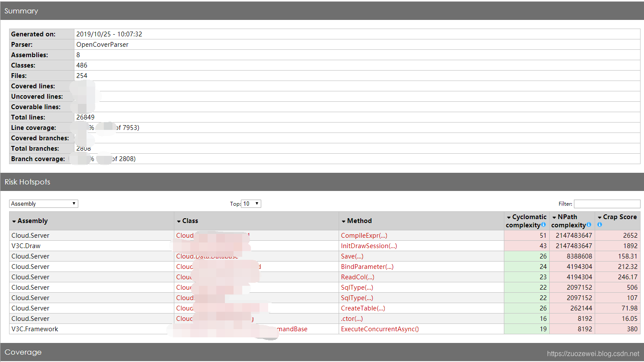Select cyclomatic complexity value 19

543,329
